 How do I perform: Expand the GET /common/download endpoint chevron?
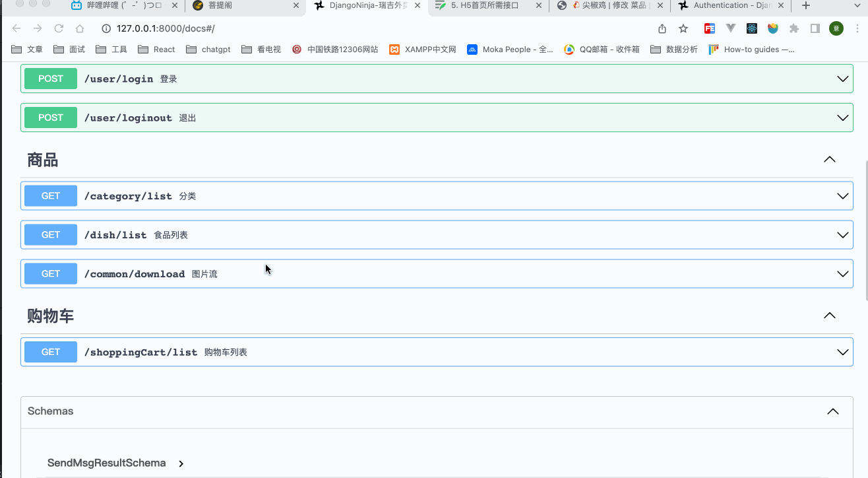coord(842,274)
